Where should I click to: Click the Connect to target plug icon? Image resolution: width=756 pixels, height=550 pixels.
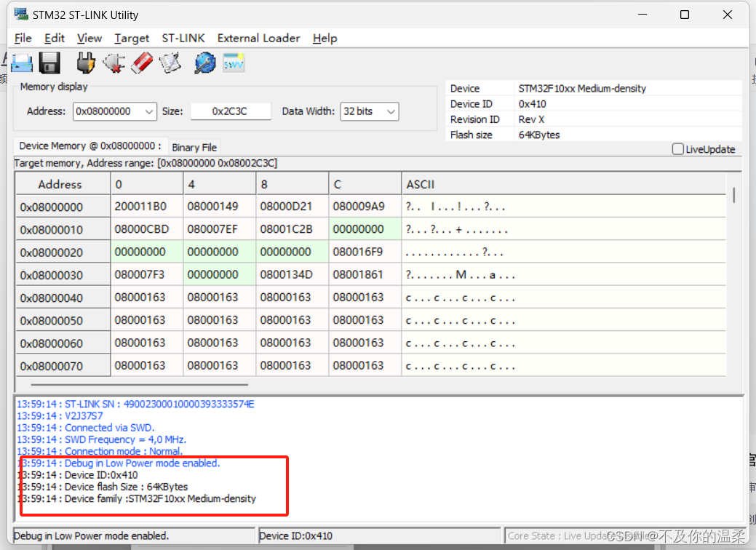tap(86, 63)
